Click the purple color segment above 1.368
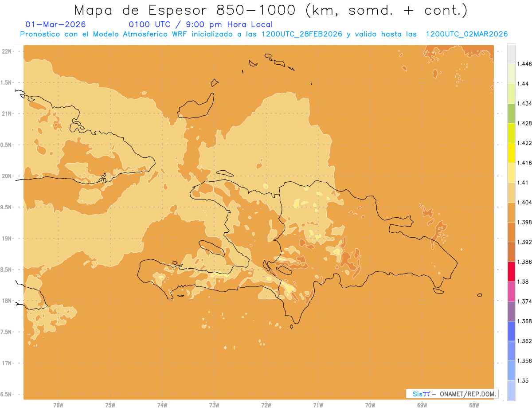 [511, 311]
